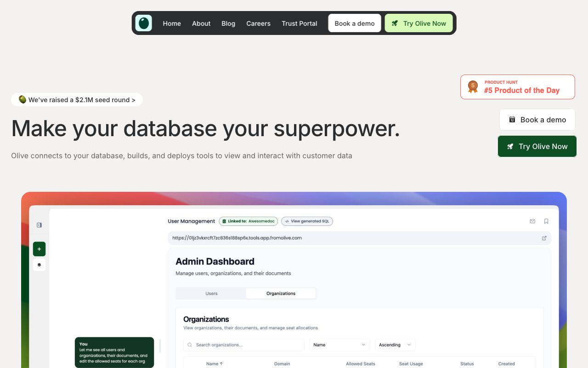Click the green plus to add a new tool
588x368 pixels.
39,248
